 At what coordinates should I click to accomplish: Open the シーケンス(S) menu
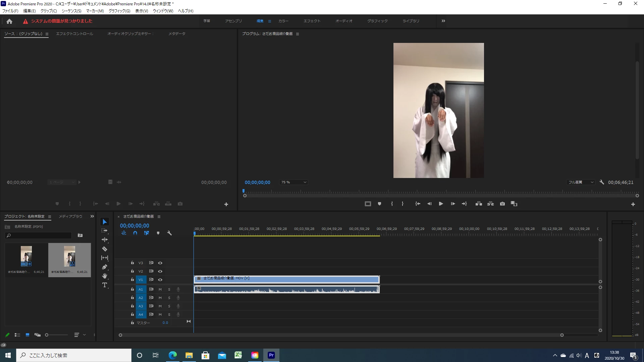[71, 11]
